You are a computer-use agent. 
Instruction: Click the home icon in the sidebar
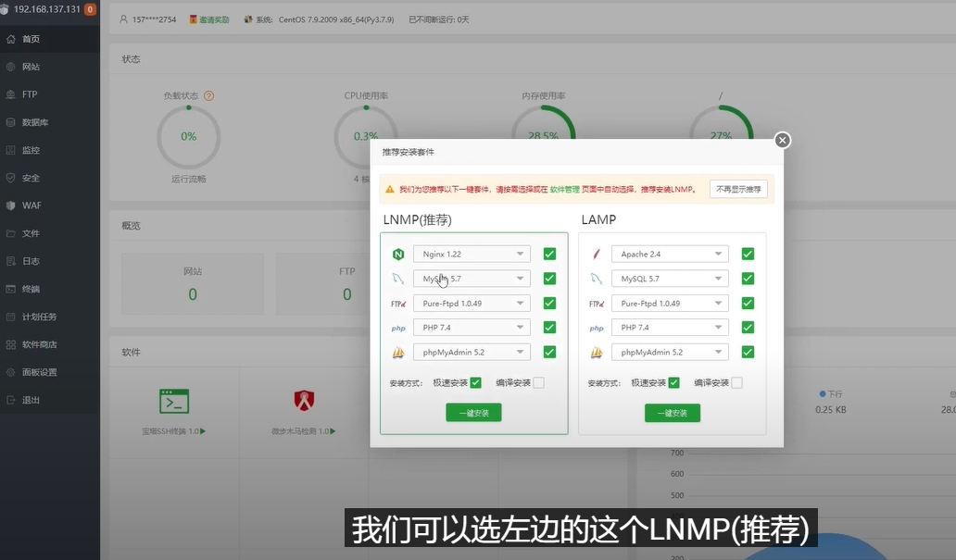(11, 39)
